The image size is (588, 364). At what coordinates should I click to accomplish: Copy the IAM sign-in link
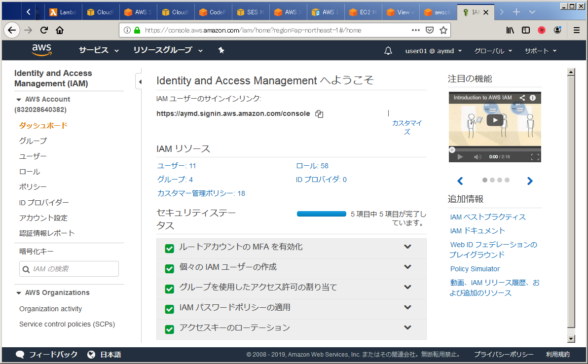(319, 113)
